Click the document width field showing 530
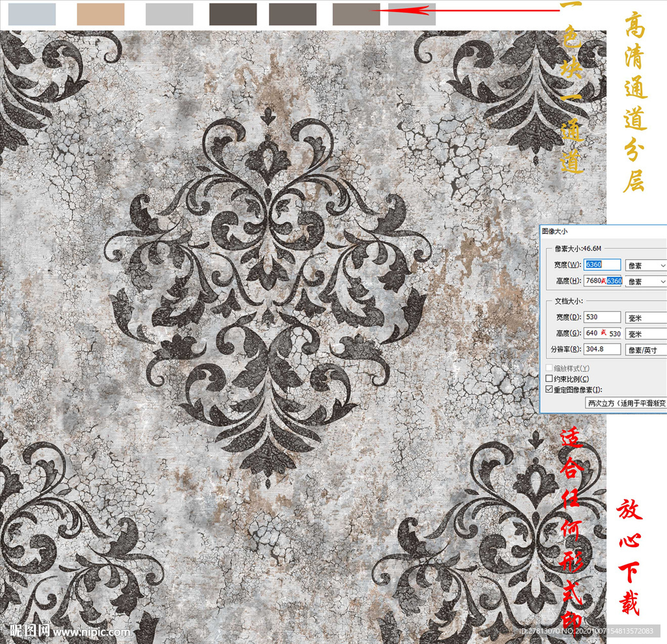The image size is (667, 644). click(x=602, y=317)
